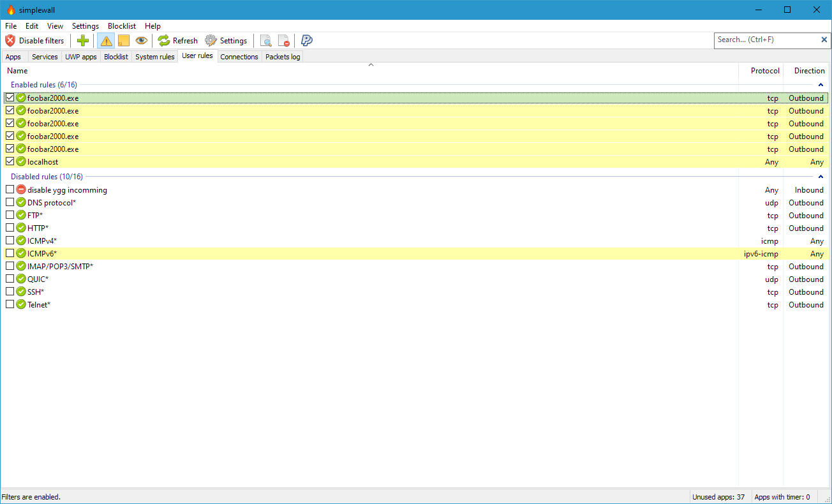Collapse the Enabled rules group chevron
Image resolution: width=832 pixels, height=504 pixels.
[x=821, y=84]
